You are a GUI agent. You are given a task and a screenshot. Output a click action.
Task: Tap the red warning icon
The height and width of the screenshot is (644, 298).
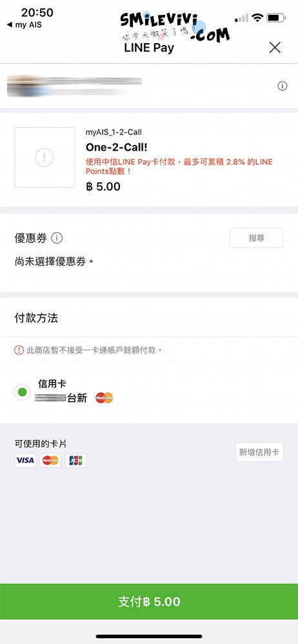(19, 350)
